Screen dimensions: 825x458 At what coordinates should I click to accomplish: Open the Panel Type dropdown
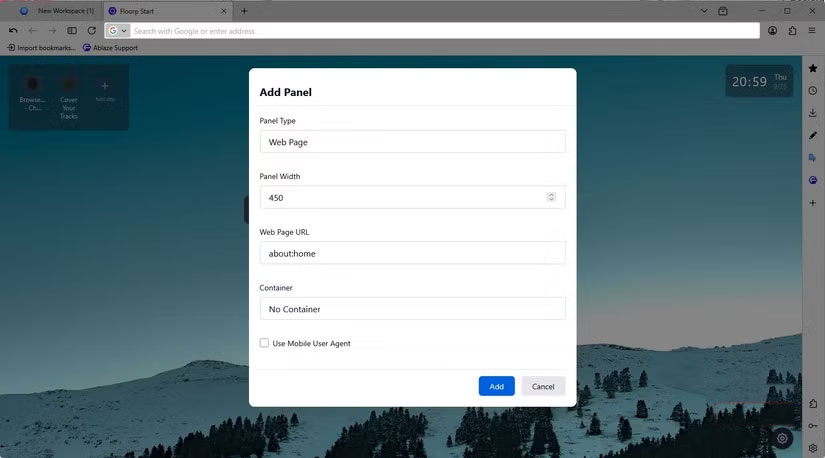point(412,142)
